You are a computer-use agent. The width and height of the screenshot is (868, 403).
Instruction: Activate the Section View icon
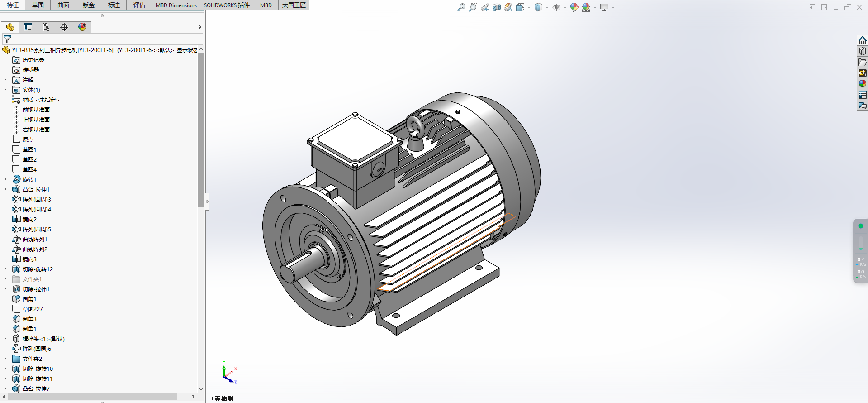coord(497,7)
